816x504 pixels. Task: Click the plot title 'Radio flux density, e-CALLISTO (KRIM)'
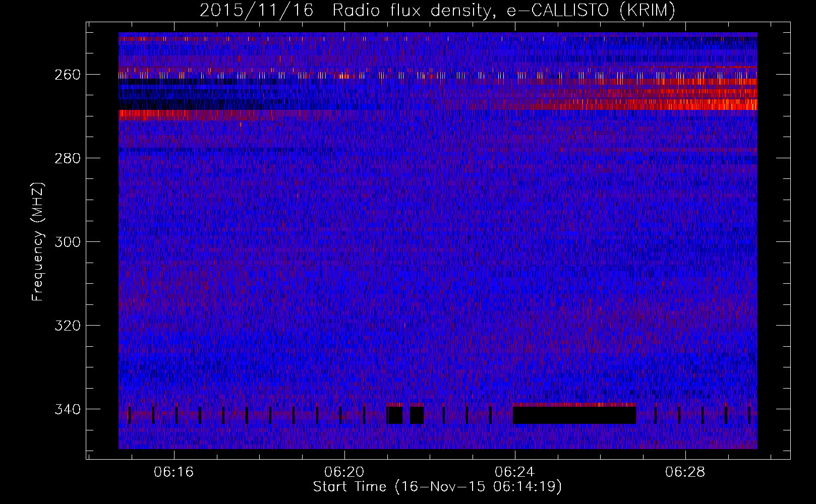[504, 10]
